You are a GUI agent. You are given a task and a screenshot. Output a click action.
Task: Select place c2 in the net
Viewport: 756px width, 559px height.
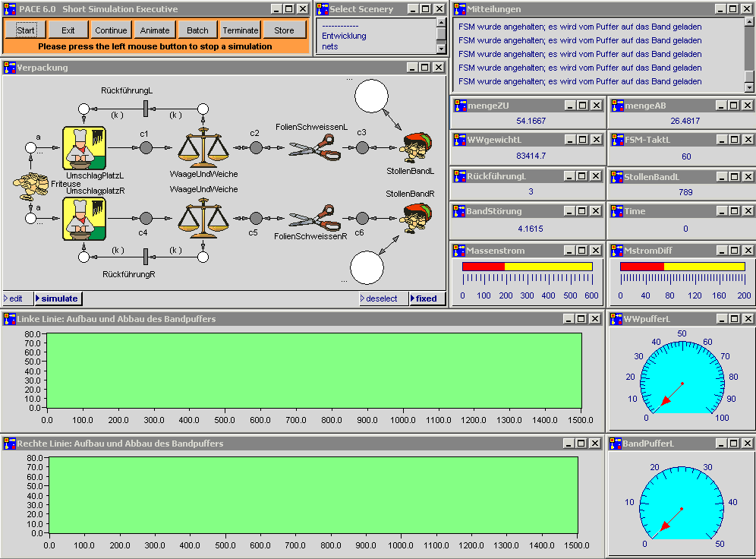point(256,147)
